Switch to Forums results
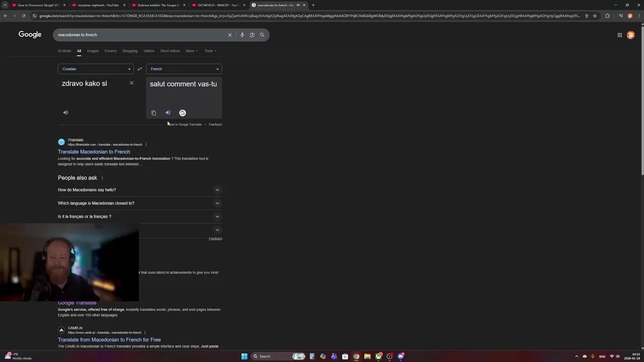Viewport: 644px width, 362px height. [110, 51]
